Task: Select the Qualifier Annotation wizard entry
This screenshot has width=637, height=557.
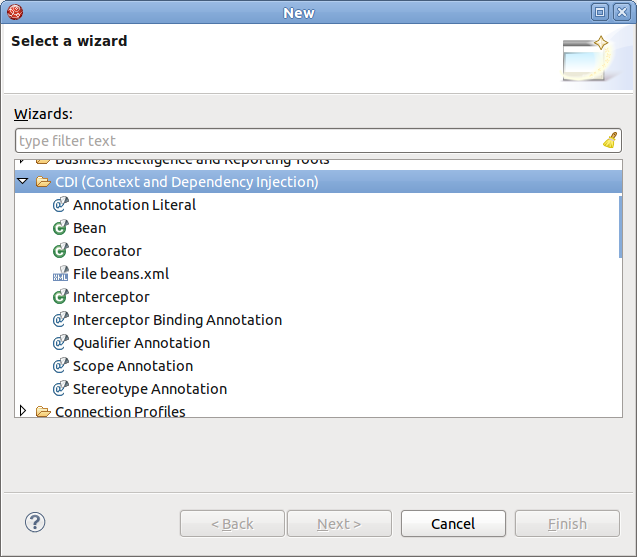Action: point(141,343)
